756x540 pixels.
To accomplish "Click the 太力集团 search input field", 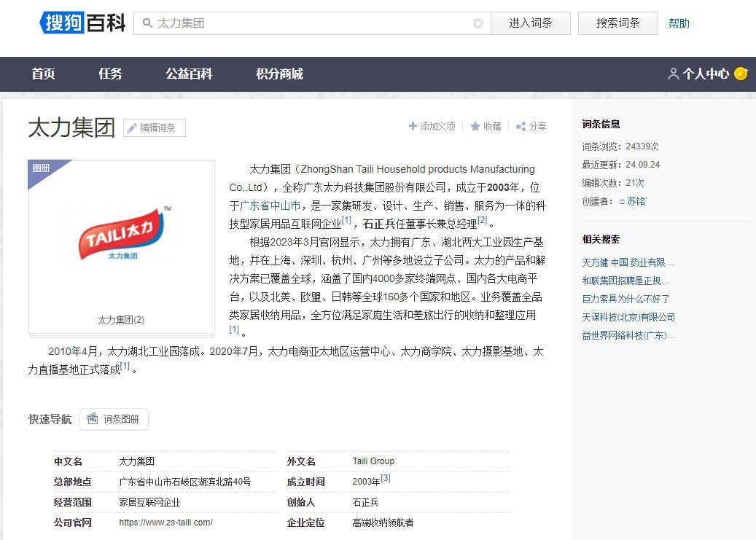I will (313, 23).
